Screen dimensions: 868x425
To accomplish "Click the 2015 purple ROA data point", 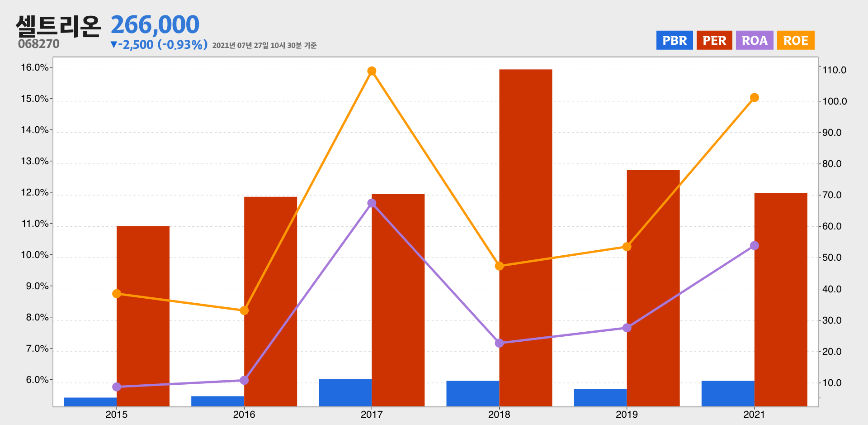I will [x=117, y=387].
